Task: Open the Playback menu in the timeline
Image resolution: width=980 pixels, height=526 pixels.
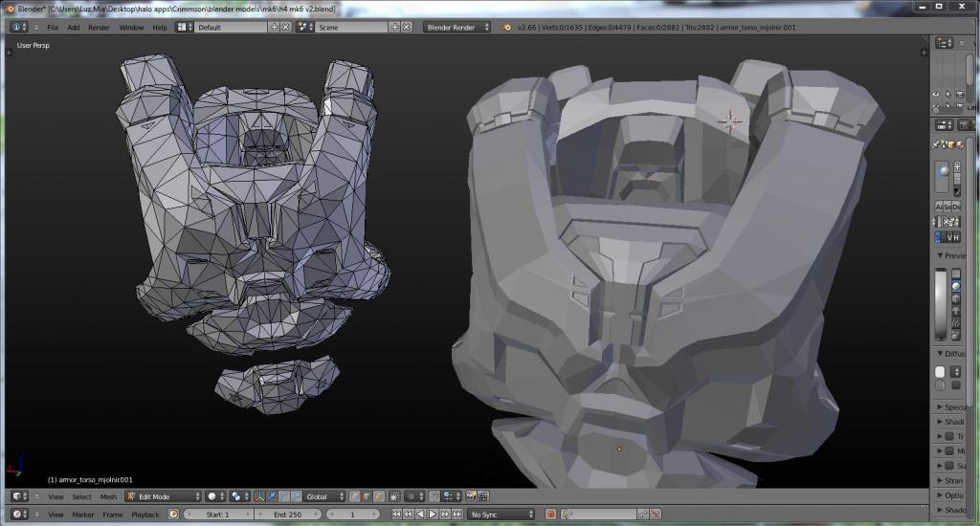Action: tap(145, 515)
